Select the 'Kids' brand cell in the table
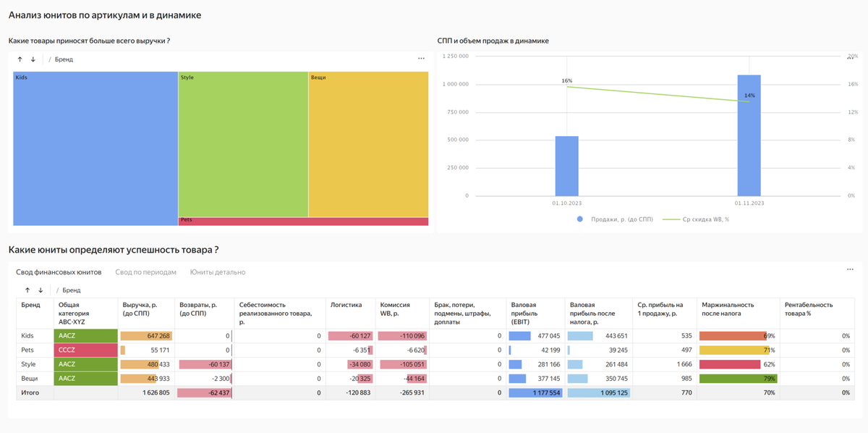Viewport: 868px width, 433px height. 35,336
